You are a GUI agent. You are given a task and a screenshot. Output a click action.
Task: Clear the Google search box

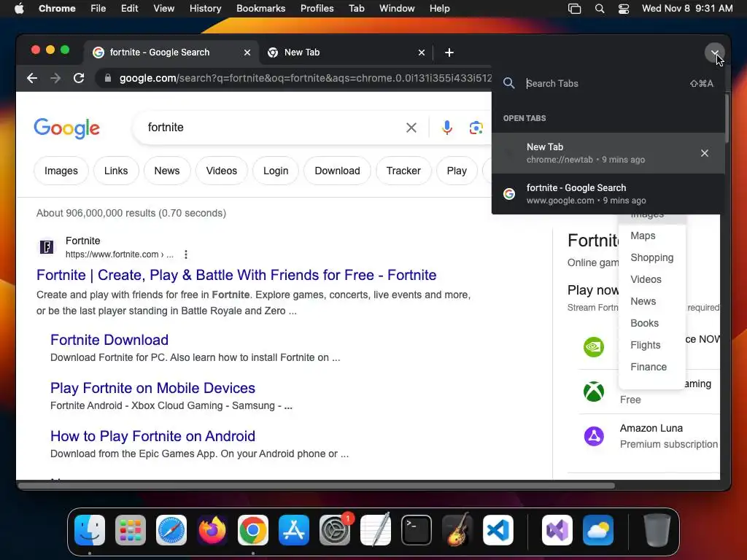click(411, 128)
